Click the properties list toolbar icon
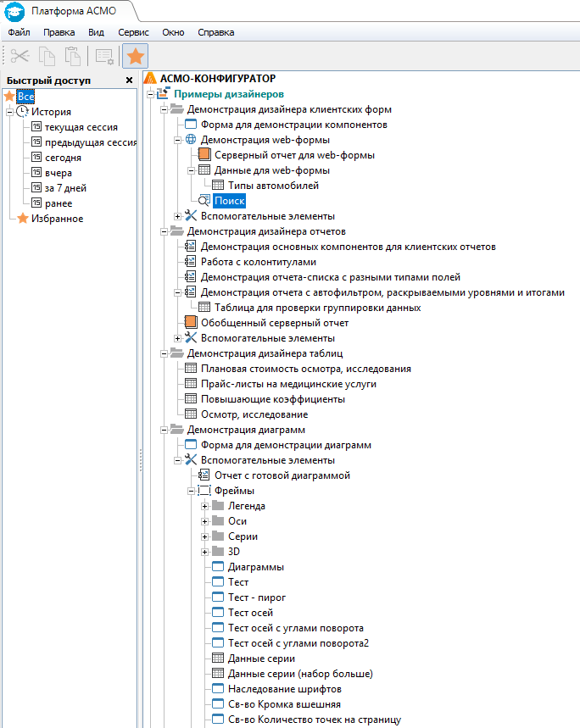Screen dimensions: 580x728 tap(104, 56)
